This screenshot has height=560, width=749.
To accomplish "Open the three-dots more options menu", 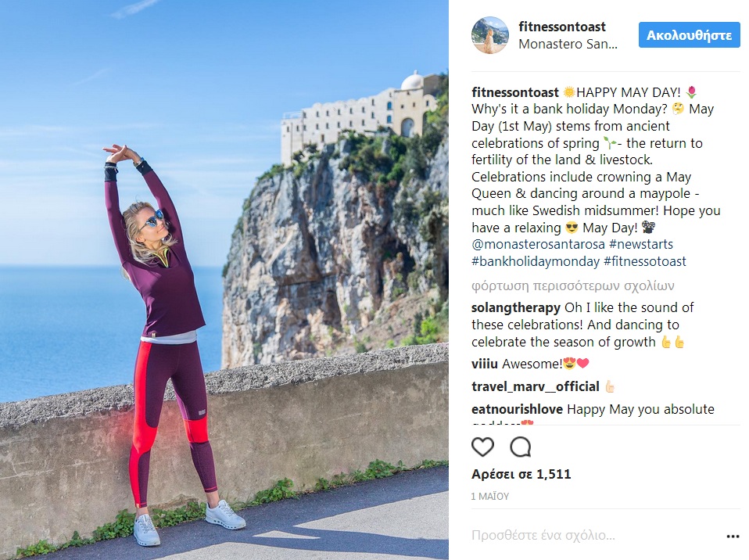I will coord(733,537).
